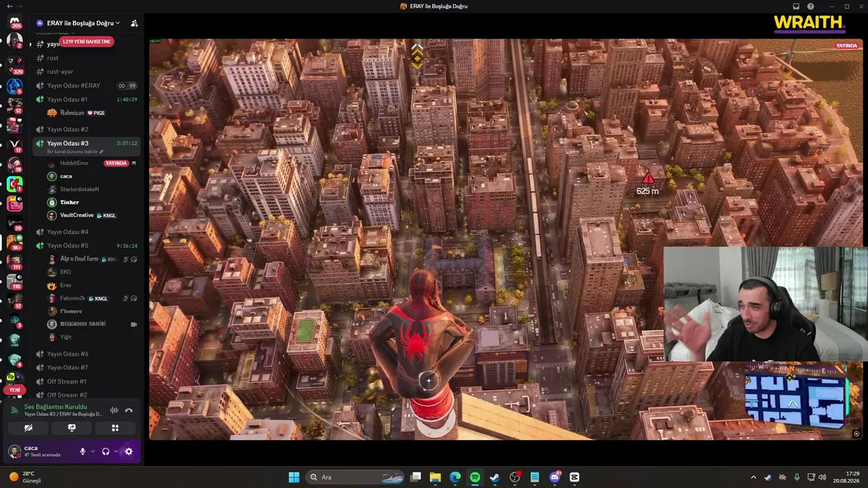Open OBS Studio from the taskbar
Screen dimensions: 868x488
[515, 477]
